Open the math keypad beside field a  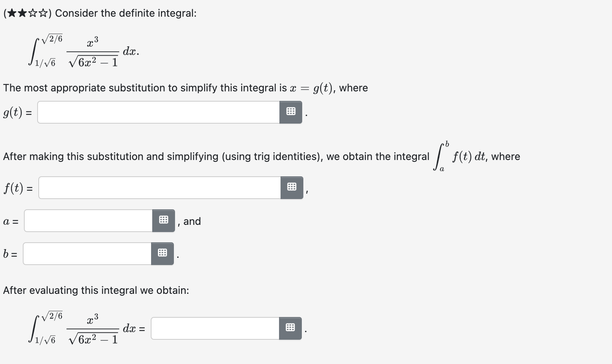tap(163, 220)
